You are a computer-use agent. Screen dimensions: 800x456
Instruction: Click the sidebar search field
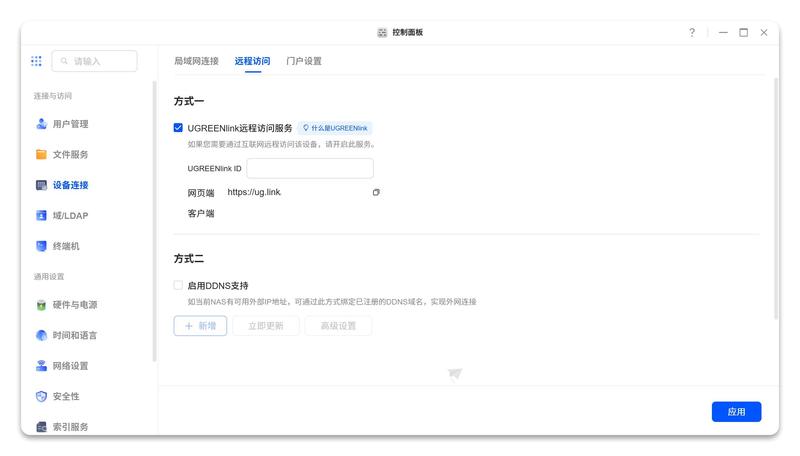[x=94, y=61]
